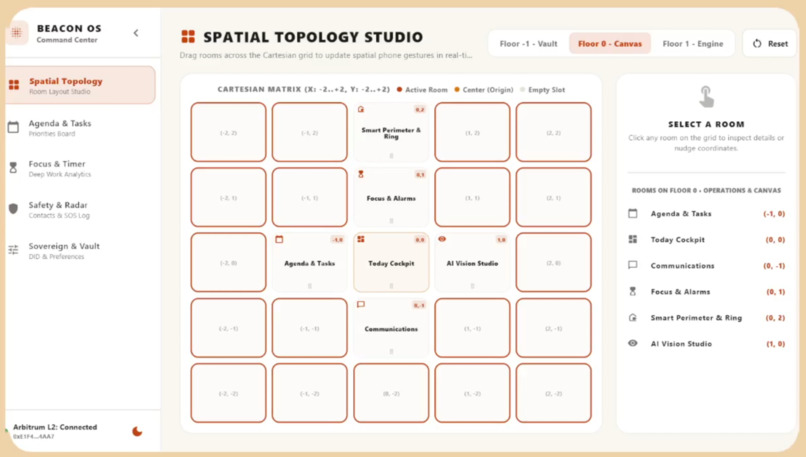Select Communications in rooms list
The image size is (806, 457).
[x=706, y=266]
